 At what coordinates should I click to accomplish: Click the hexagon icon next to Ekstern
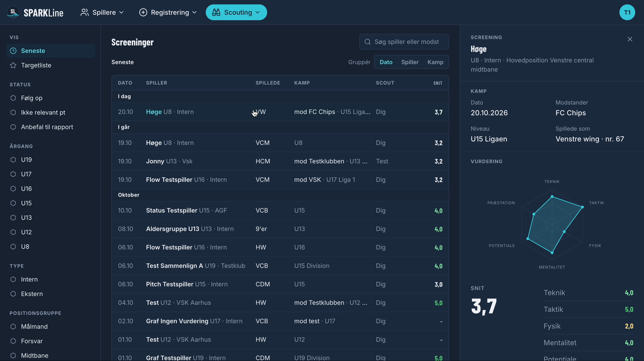13,294
